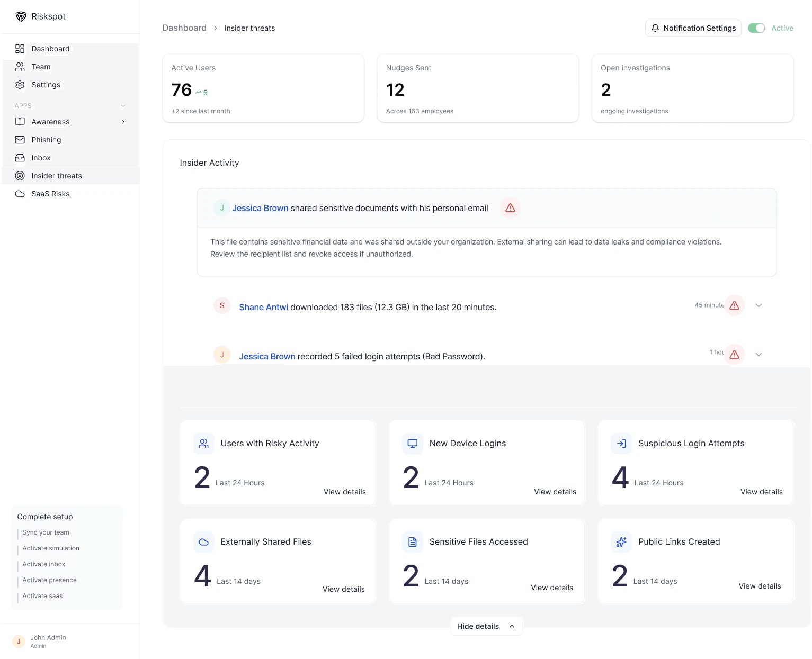Click the S avatar for Shane Antwi
This screenshot has width=812, height=659.
pos(222,305)
